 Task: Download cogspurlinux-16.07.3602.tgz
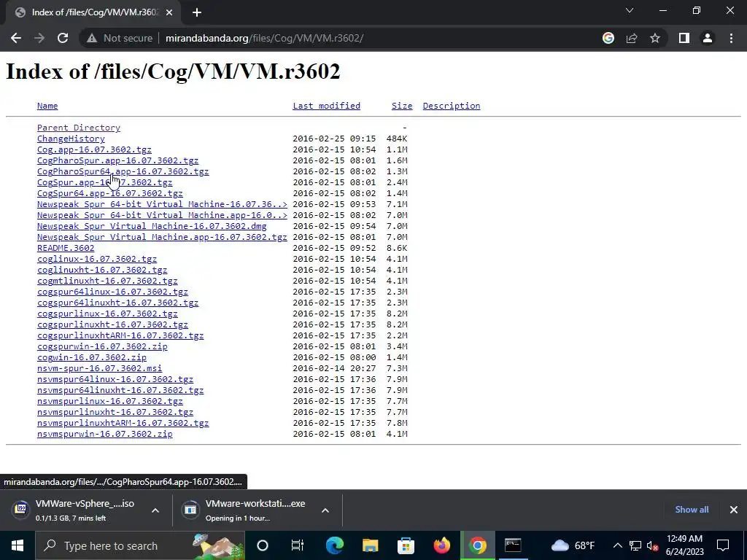pos(107,314)
